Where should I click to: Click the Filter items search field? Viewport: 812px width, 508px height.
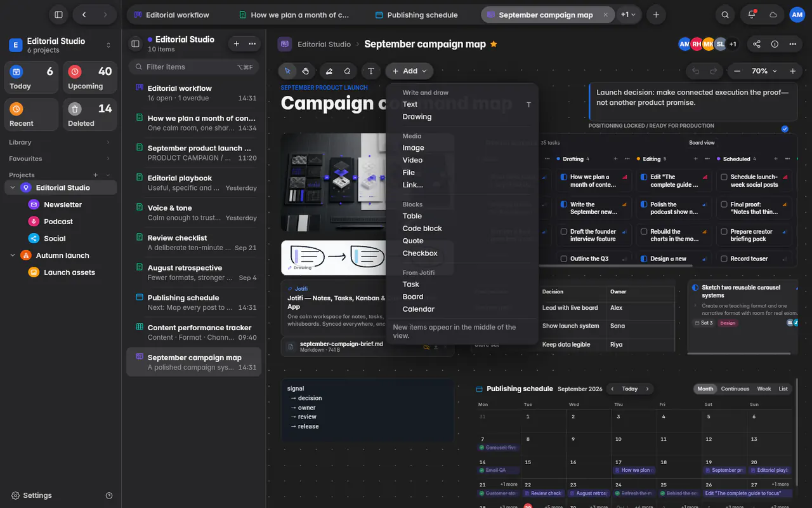tap(193, 67)
